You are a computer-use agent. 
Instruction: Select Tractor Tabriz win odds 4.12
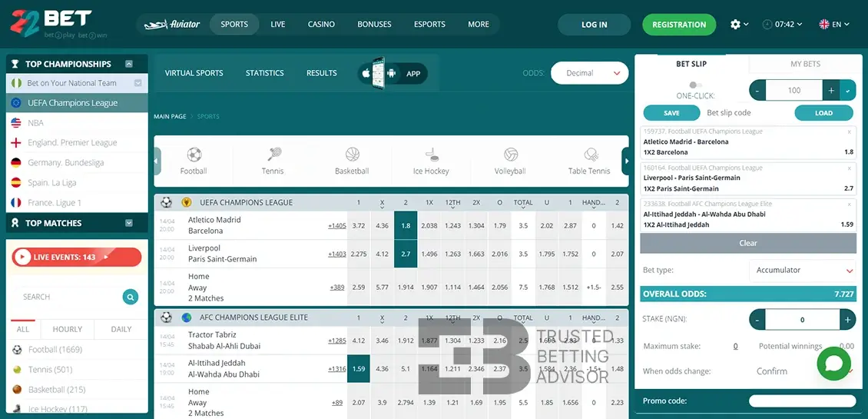point(359,341)
